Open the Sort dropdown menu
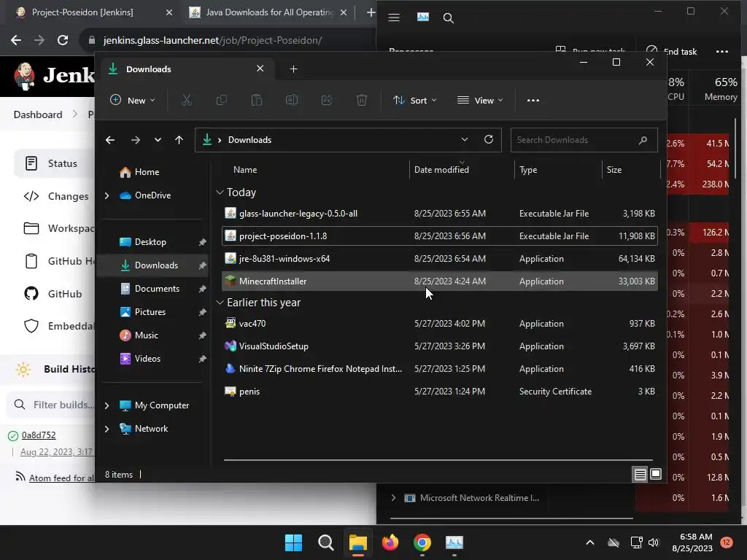Image resolution: width=747 pixels, height=560 pixels. (x=414, y=101)
